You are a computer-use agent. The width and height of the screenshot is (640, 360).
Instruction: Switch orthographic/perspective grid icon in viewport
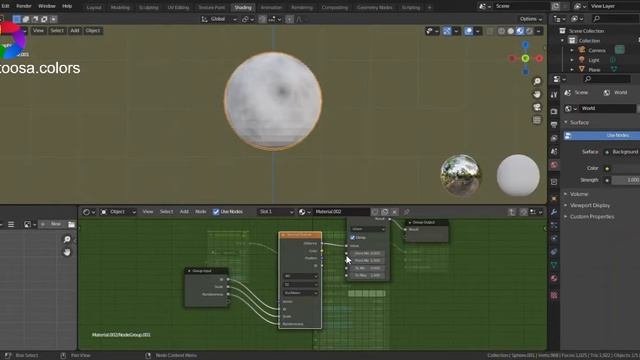tap(537, 120)
